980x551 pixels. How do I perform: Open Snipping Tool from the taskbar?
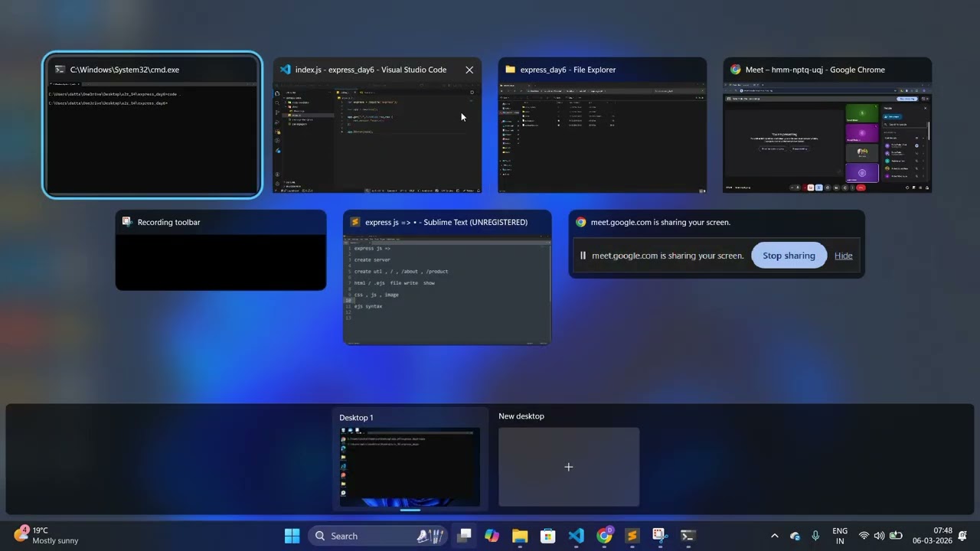click(x=660, y=536)
